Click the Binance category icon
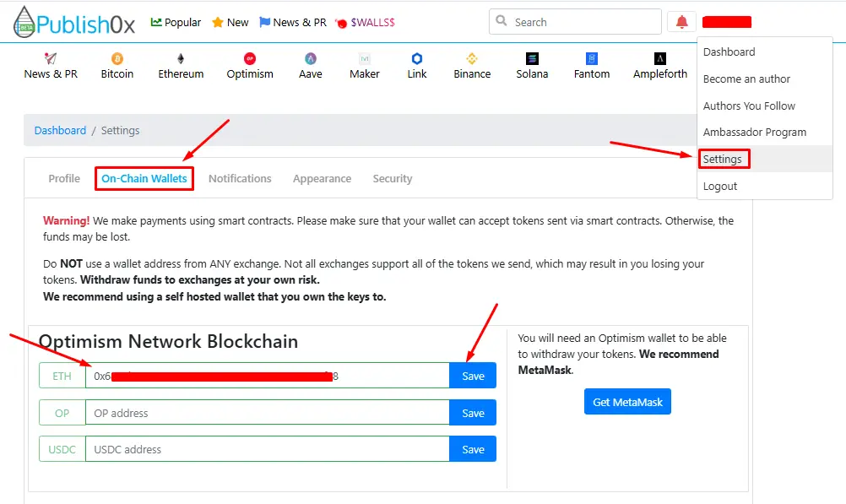 (x=472, y=58)
